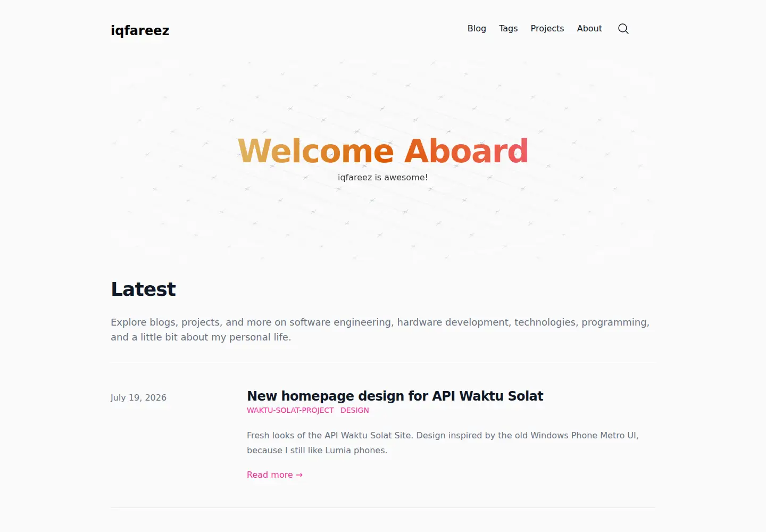Screen dimensions: 766x532
Task: Visit the About page
Action: tap(589, 29)
